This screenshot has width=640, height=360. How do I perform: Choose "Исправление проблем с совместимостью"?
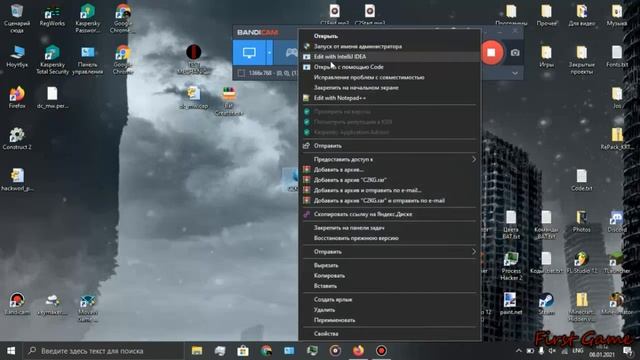[389, 77]
